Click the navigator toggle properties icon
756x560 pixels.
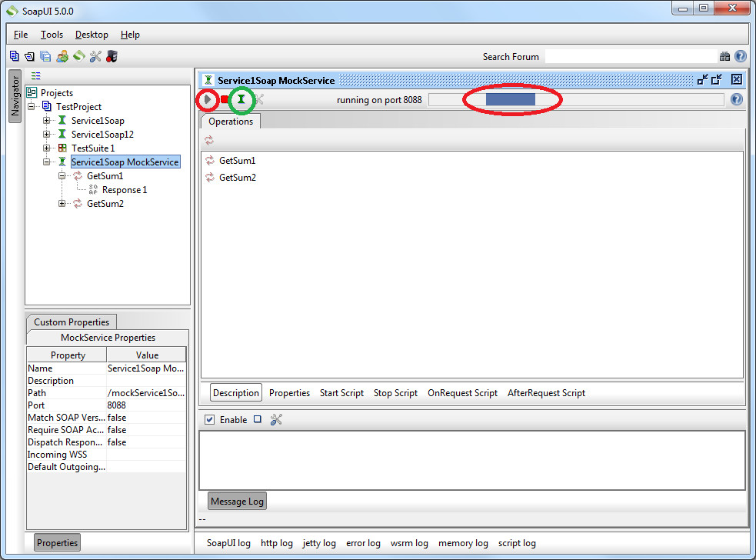pyautogui.click(x=35, y=75)
